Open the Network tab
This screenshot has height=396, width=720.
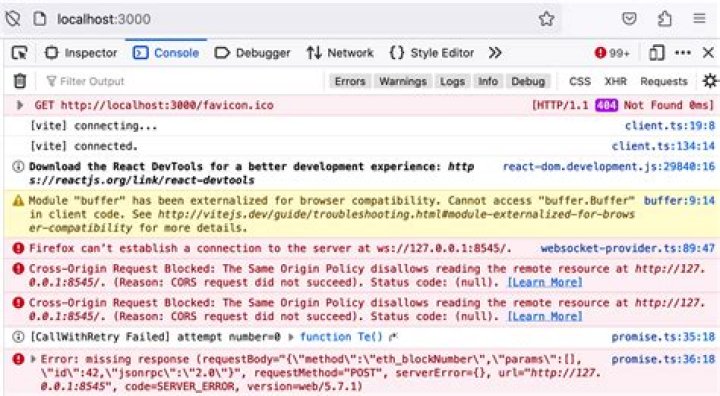pyautogui.click(x=340, y=53)
